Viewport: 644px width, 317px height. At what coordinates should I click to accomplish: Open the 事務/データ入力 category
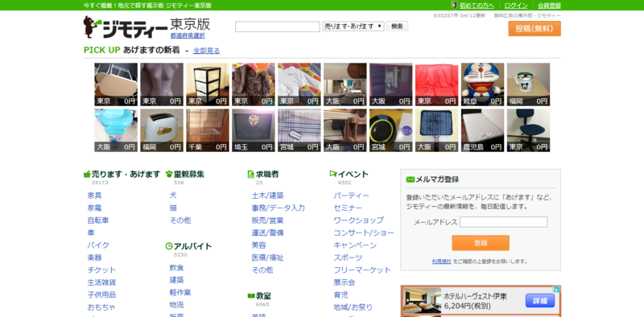pyautogui.click(x=279, y=208)
